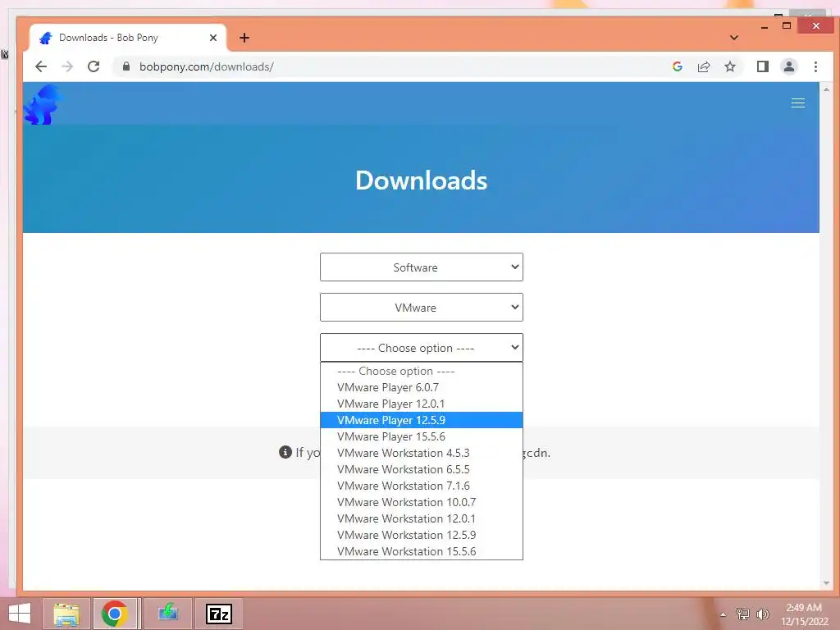
Task: Click the Downloads page heading
Action: (421, 180)
